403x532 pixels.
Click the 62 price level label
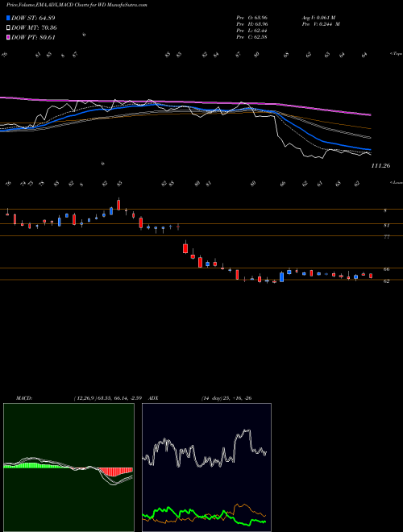(x=386, y=281)
